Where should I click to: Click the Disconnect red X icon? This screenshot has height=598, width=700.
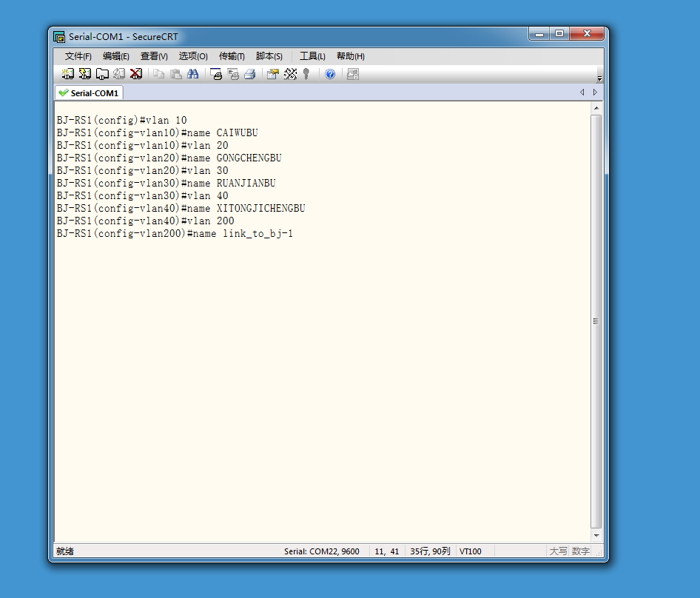click(x=135, y=74)
